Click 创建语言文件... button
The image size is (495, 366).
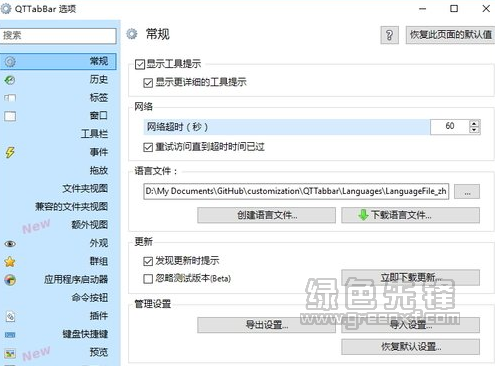pos(266,215)
